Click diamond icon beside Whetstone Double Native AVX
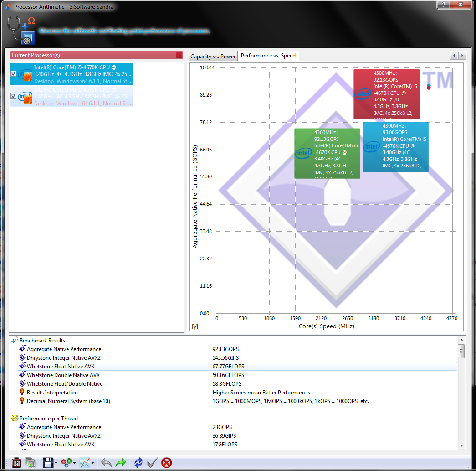This screenshot has width=476, height=471. [22, 375]
